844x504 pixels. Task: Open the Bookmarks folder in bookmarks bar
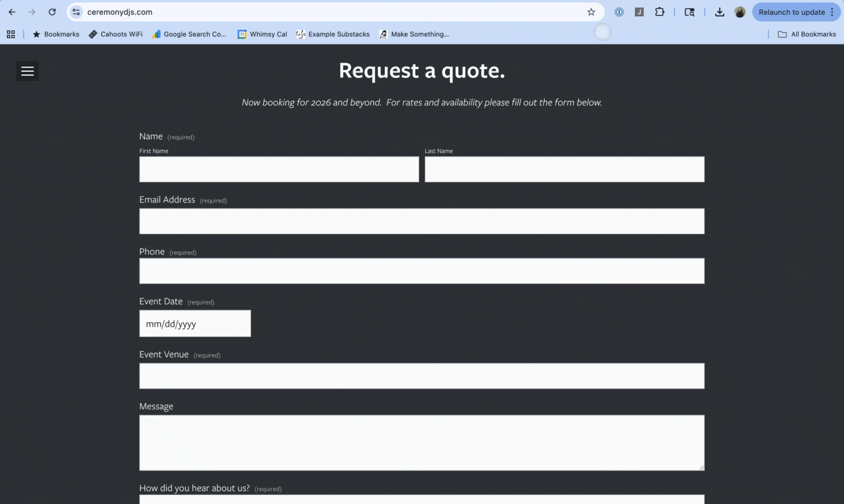tap(56, 34)
